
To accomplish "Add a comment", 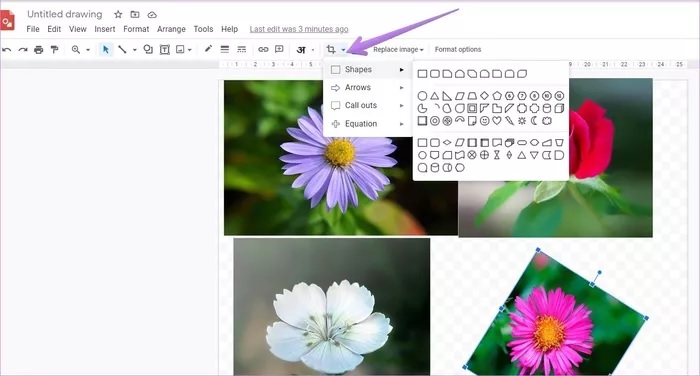I will [x=279, y=50].
